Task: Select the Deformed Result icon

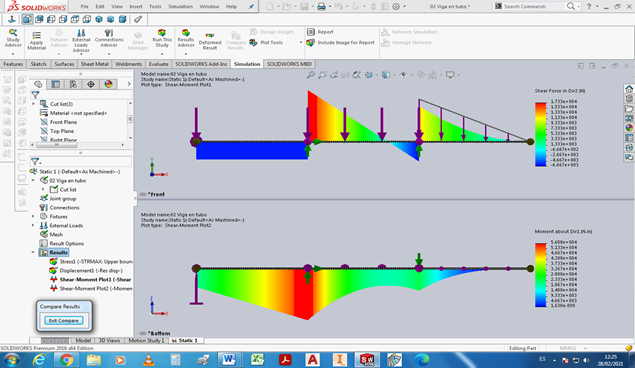Action: [210, 40]
